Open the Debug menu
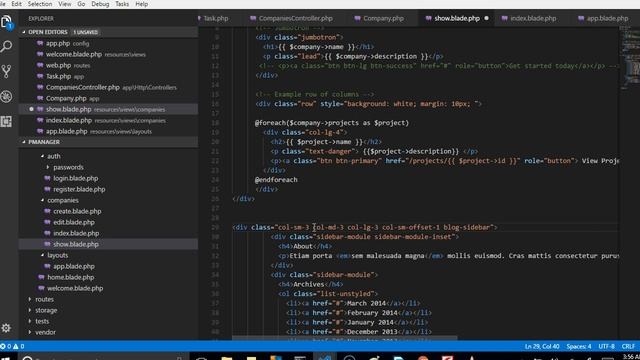This screenshot has height=360, width=640. coord(100,4)
